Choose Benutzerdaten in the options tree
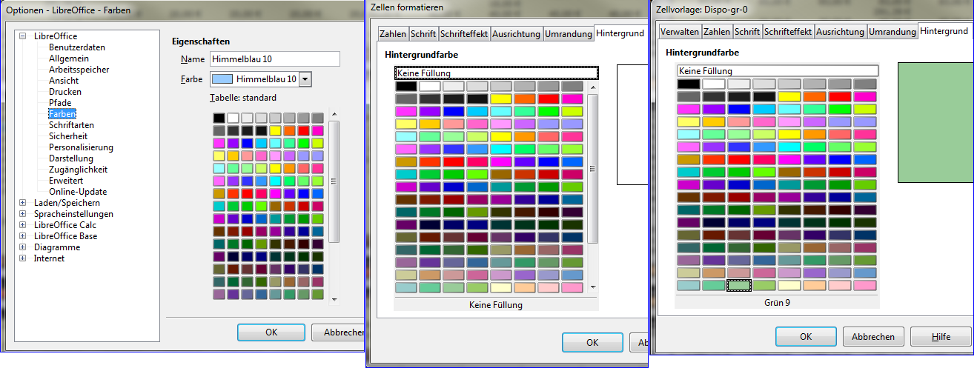This screenshot has width=980, height=368. click(77, 47)
